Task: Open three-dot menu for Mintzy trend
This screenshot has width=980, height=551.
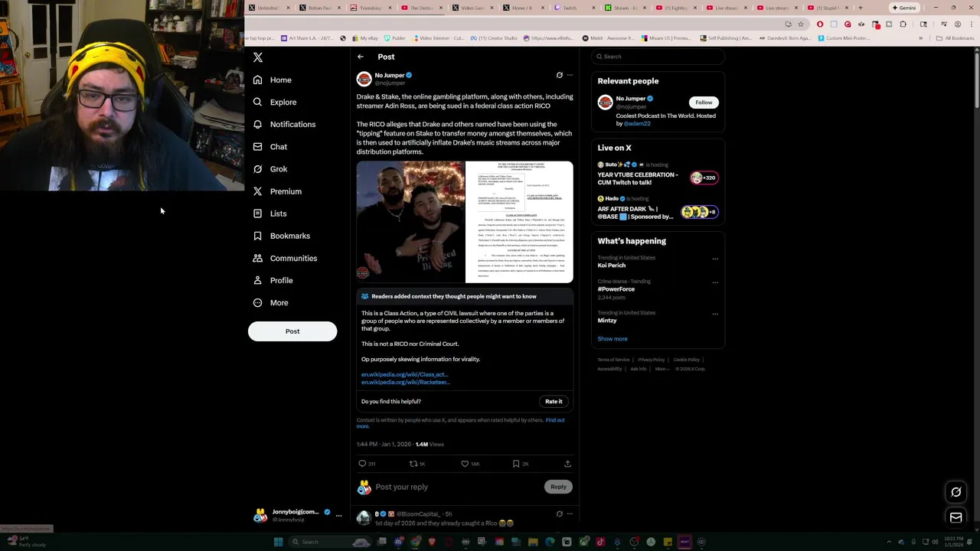Action: [715, 314]
